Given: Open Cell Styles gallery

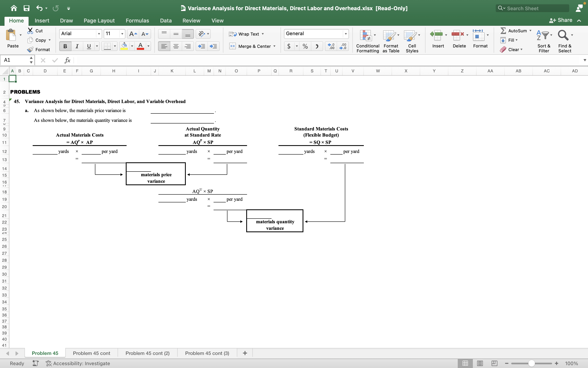Looking at the screenshot, I should point(412,41).
